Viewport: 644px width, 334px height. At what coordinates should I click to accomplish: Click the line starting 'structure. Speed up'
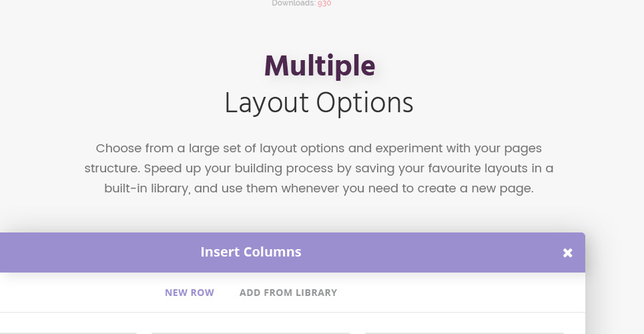tap(319, 168)
